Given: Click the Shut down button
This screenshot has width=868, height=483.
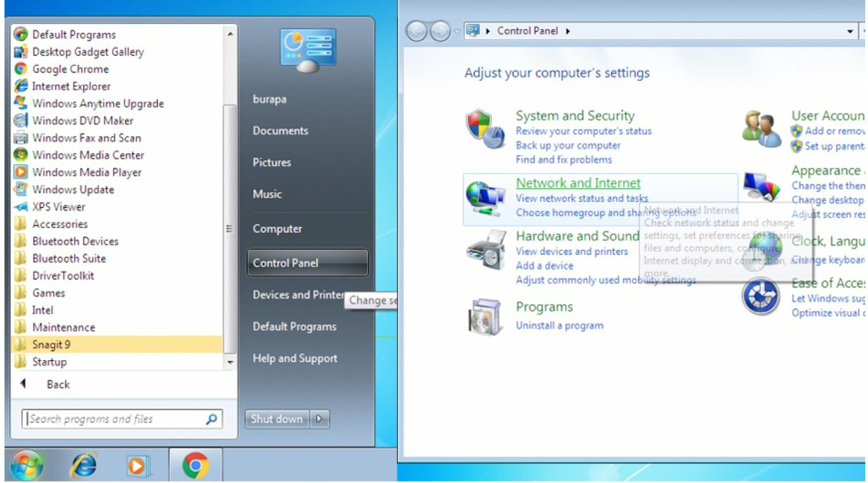Looking at the screenshot, I should 277,419.
